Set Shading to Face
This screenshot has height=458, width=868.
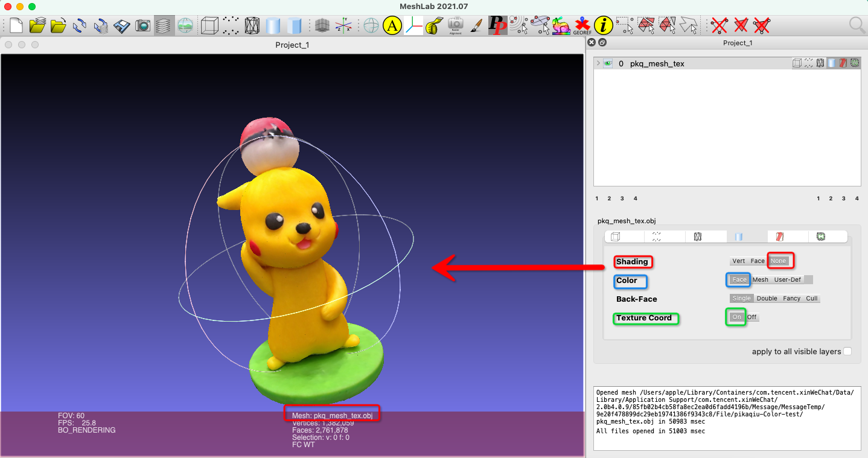tap(758, 261)
